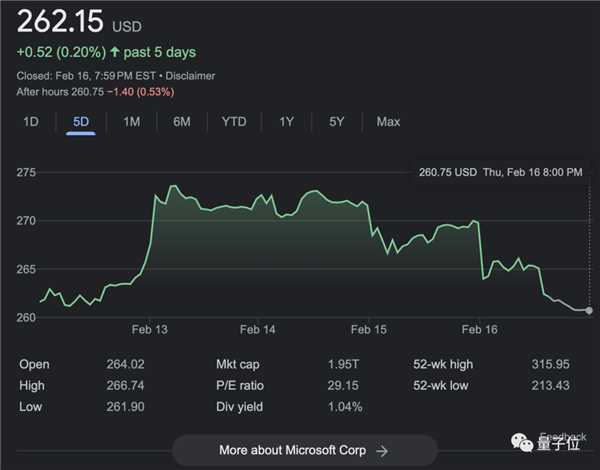
Task: Open the Disclaimer link
Action: [190, 76]
